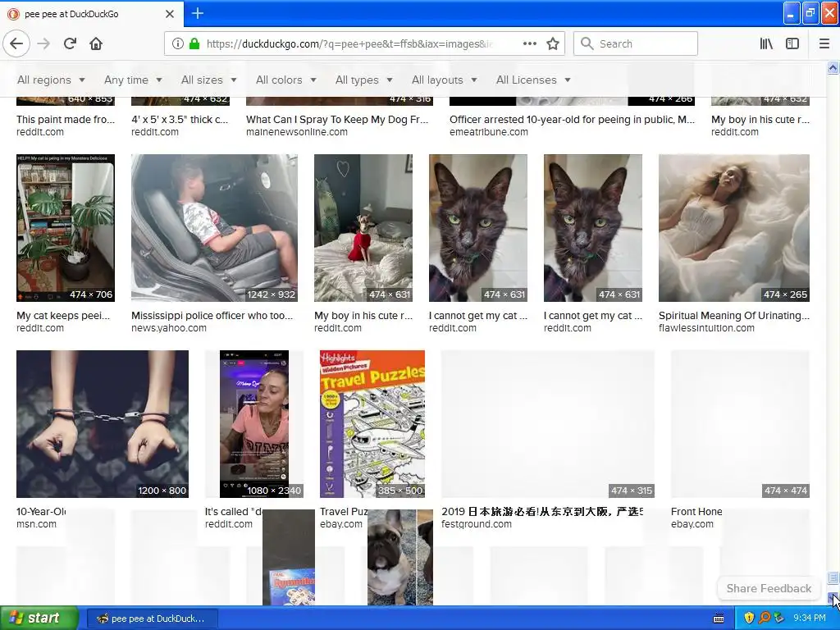Screen dimensions: 840x630
Task: Close the pee pee at DuckDuckGo tab
Action: [169, 14]
